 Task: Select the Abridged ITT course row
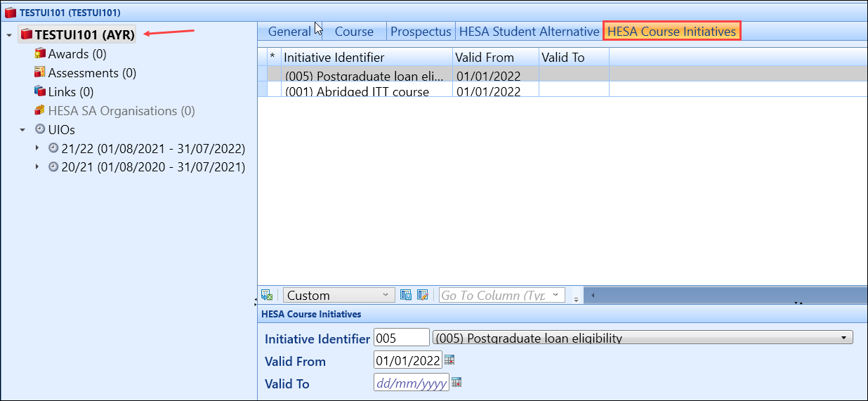click(365, 91)
